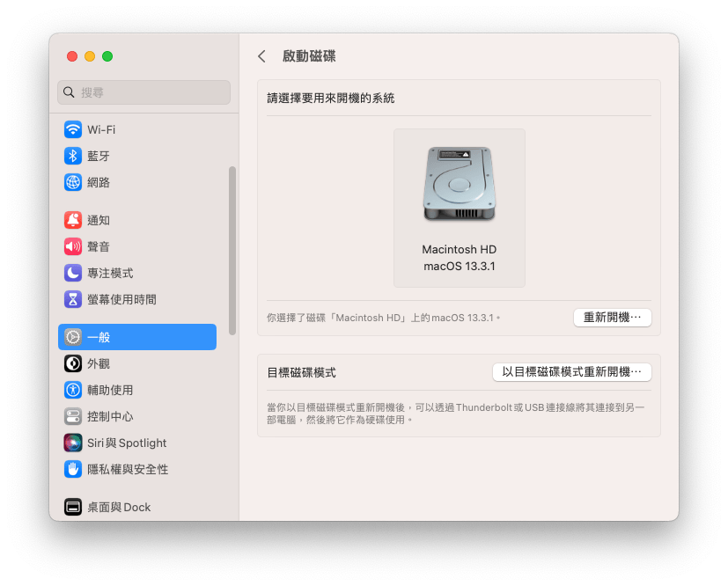Click the 重新開機… restart button
728x586 pixels.
(613, 318)
